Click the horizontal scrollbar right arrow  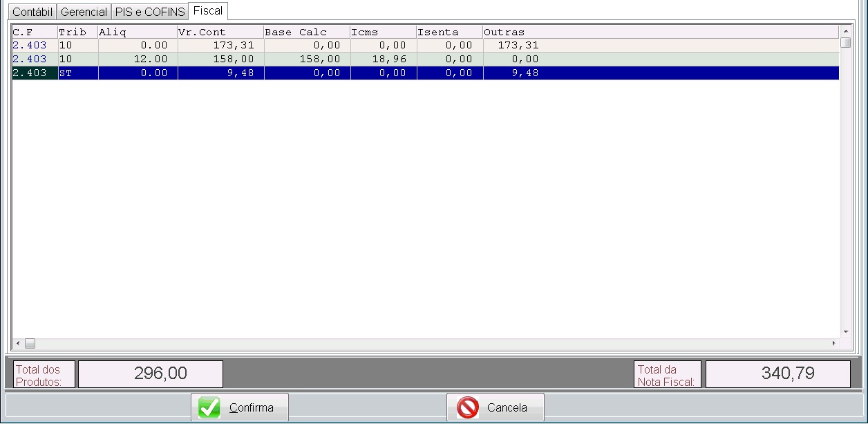point(833,343)
